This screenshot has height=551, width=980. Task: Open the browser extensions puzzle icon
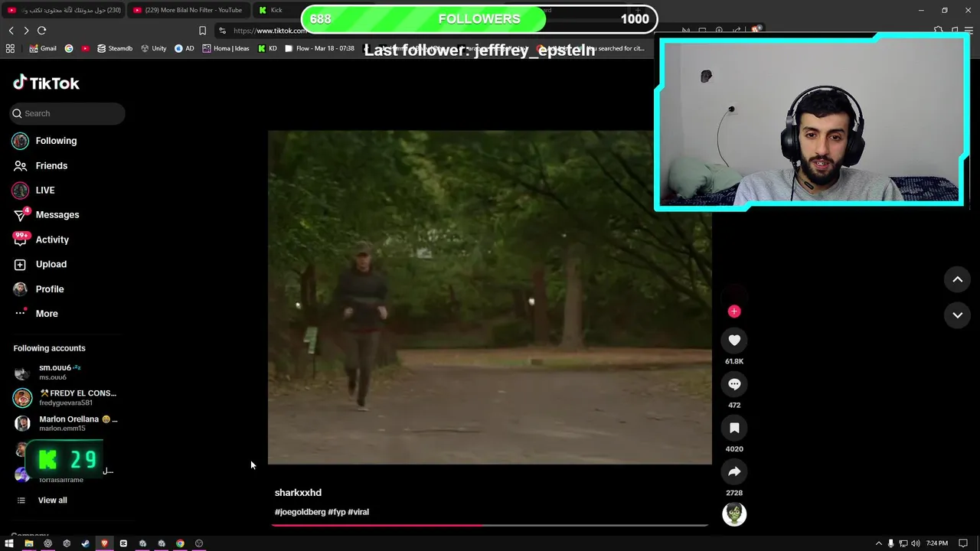[938, 31]
